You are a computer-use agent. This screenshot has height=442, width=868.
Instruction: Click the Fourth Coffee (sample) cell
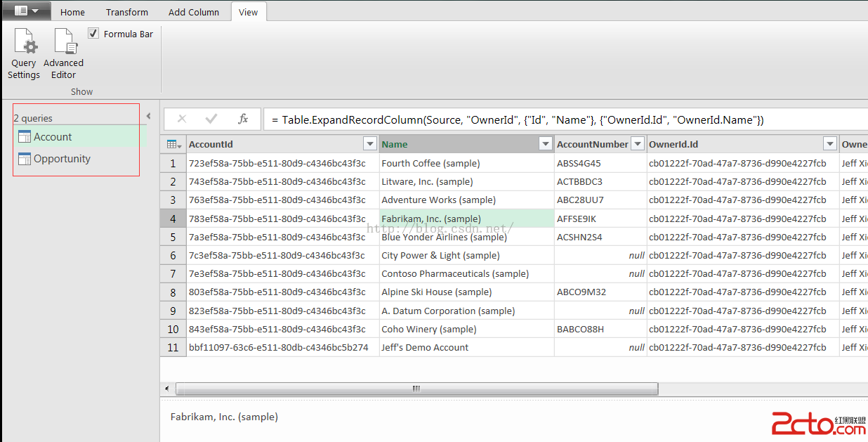pos(467,163)
